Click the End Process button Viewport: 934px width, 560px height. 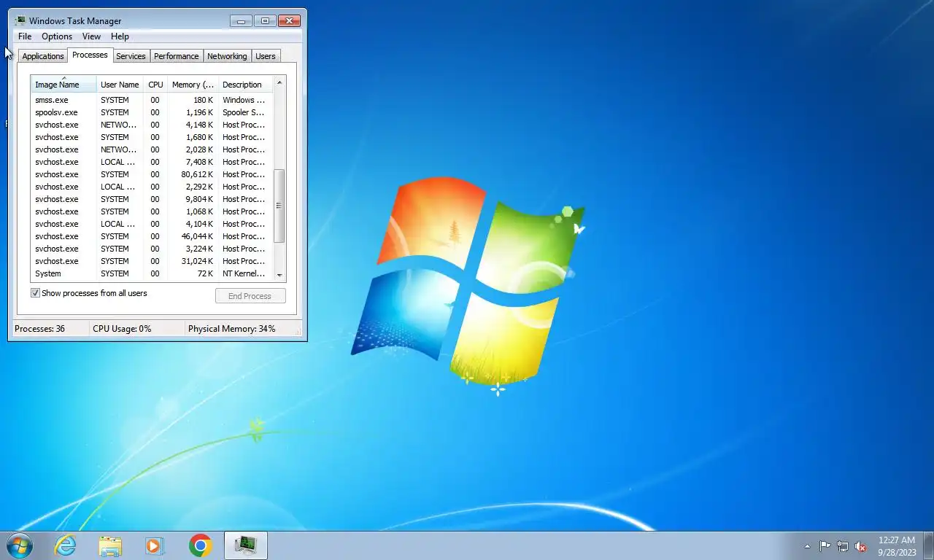(250, 296)
